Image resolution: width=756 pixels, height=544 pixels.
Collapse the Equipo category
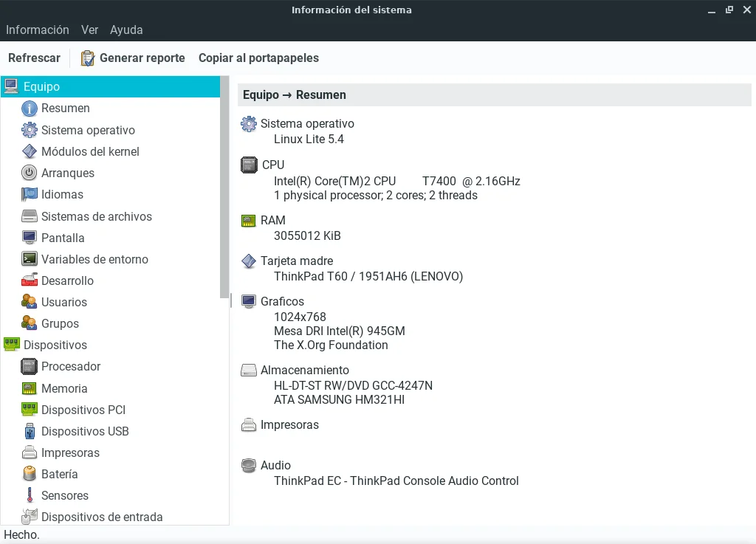tap(11, 86)
